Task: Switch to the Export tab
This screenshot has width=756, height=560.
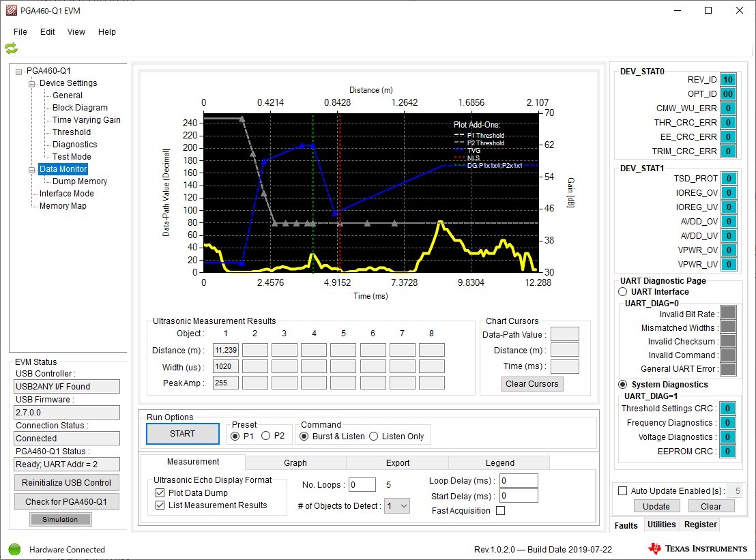Action: [398, 462]
